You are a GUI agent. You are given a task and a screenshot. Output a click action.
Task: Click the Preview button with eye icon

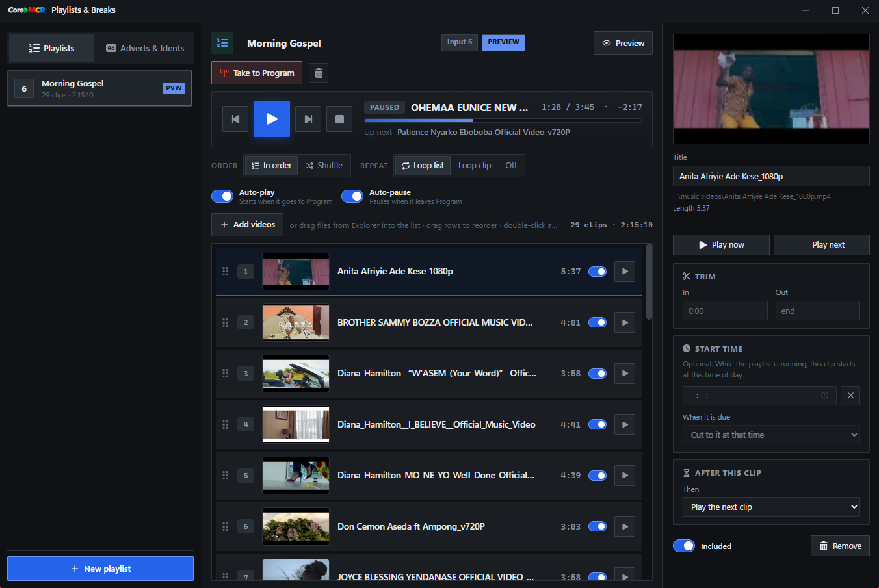[x=623, y=43]
